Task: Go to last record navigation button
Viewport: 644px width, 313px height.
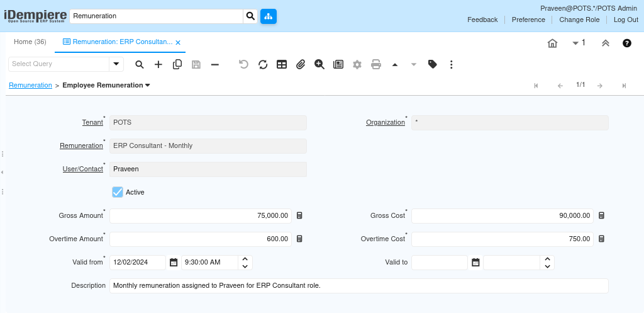Action: coord(624,86)
